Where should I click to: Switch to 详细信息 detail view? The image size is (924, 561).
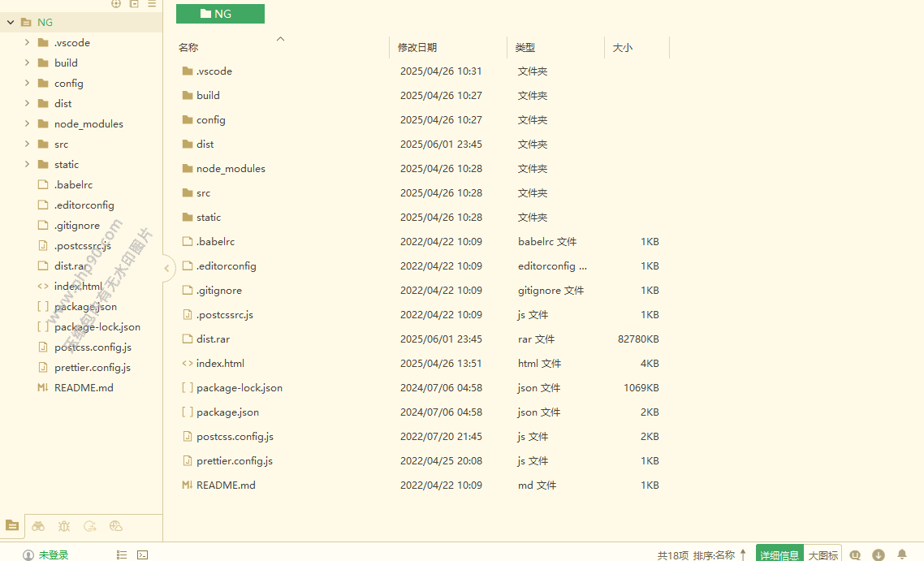[779, 555]
